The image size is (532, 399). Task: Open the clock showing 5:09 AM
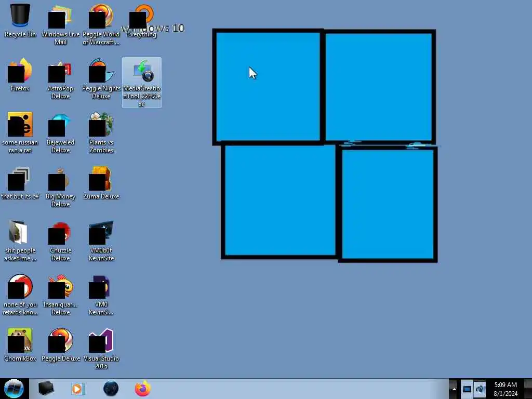pos(506,389)
